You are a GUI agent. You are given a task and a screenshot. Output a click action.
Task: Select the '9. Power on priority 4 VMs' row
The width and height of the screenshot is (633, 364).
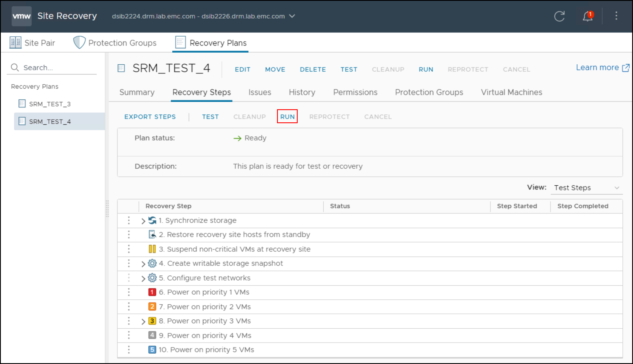pos(370,335)
